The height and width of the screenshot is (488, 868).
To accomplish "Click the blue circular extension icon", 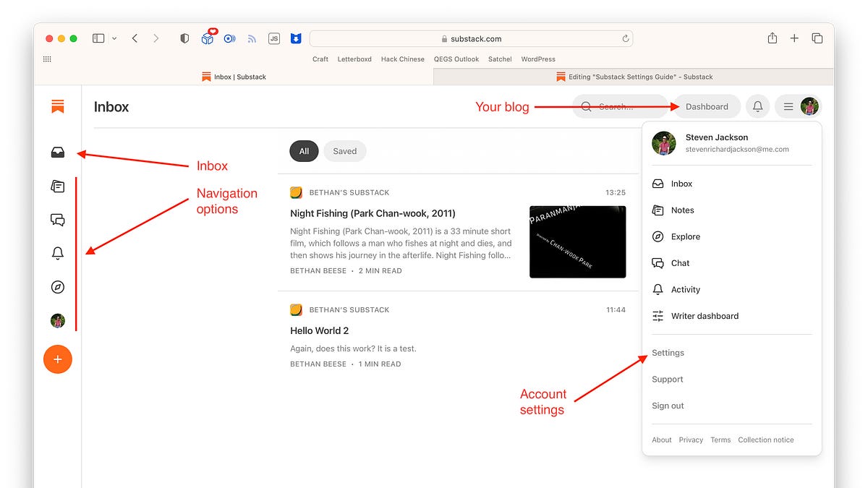I will click(x=229, y=38).
